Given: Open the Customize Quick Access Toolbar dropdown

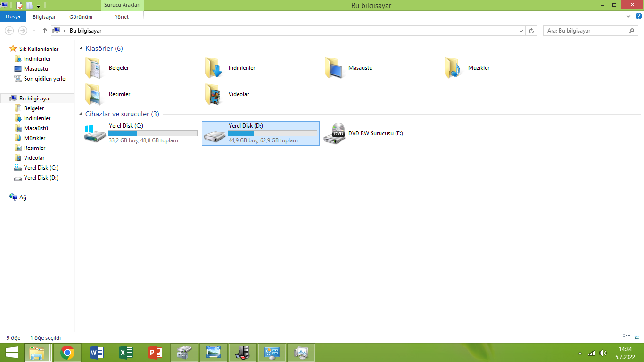Looking at the screenshot, I should pyautogui.click(x=38, y=6).
